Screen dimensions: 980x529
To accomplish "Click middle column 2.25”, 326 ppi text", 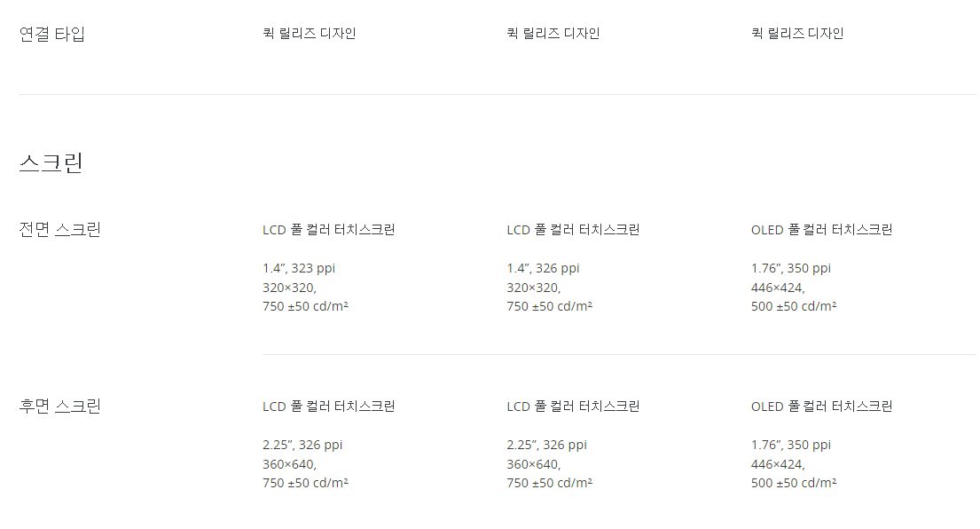I will point(547,445).
